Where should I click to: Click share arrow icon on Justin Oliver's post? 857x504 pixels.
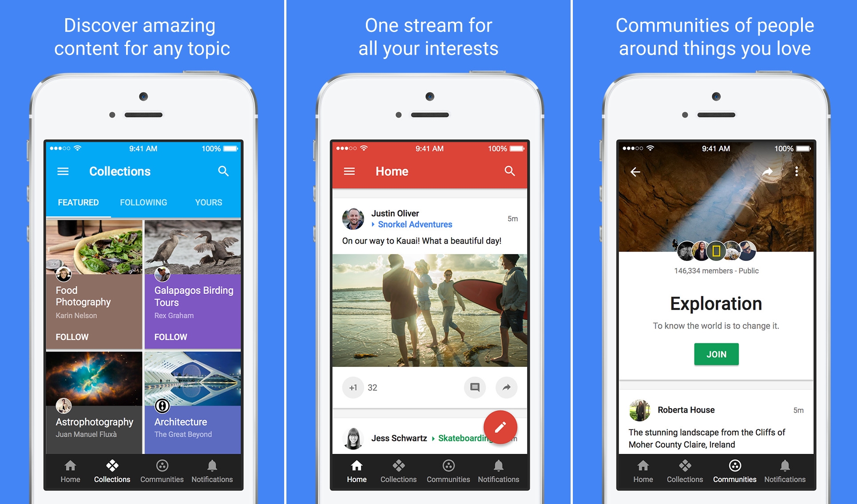(508, 387)
